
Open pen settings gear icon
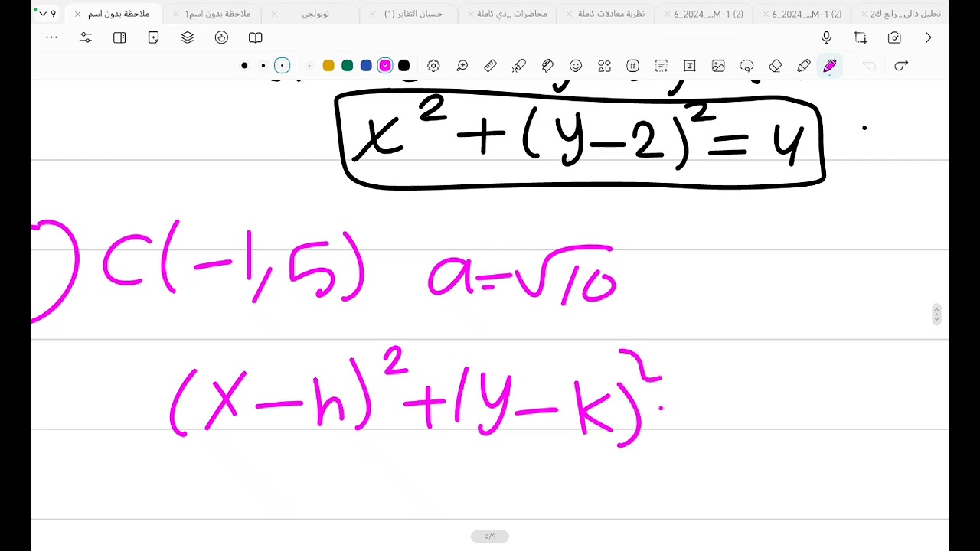tap(433, 66)
